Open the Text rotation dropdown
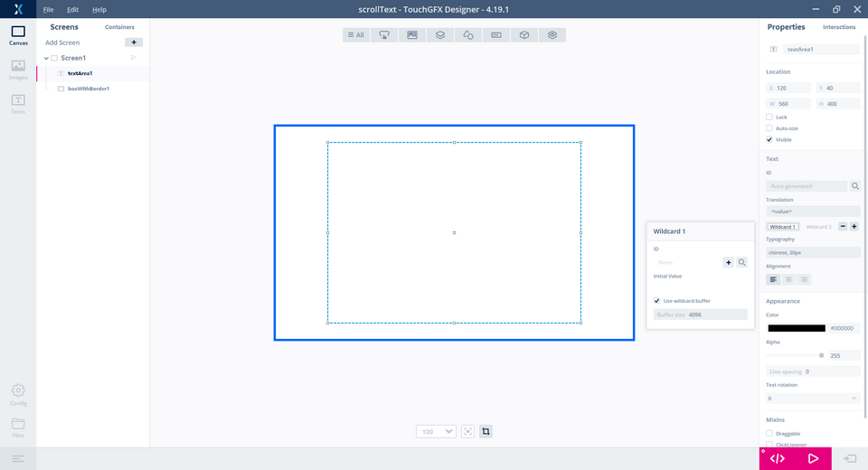The image size is (868, 470). point(813,399)
